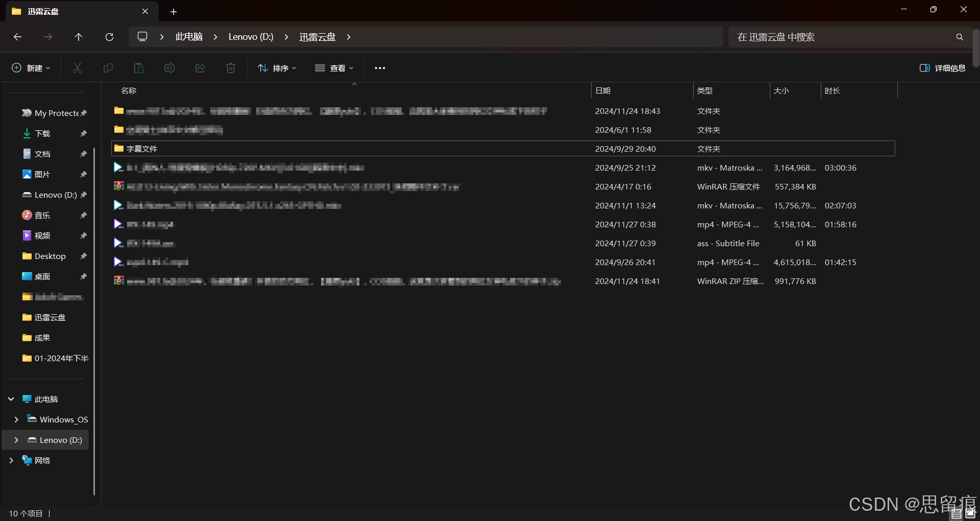Open My Protected item in sidebar
980x521 pixels.
56,113
